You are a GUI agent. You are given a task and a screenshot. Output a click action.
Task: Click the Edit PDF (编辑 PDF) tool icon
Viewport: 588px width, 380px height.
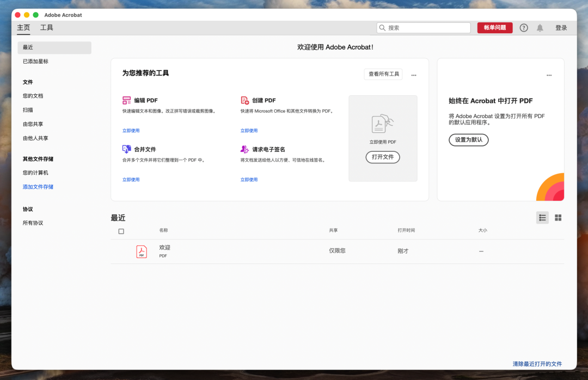127,100
